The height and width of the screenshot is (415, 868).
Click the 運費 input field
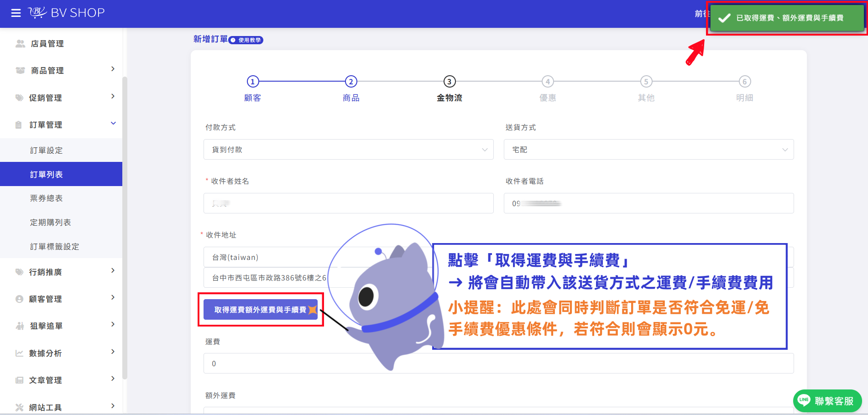(499, 363)
